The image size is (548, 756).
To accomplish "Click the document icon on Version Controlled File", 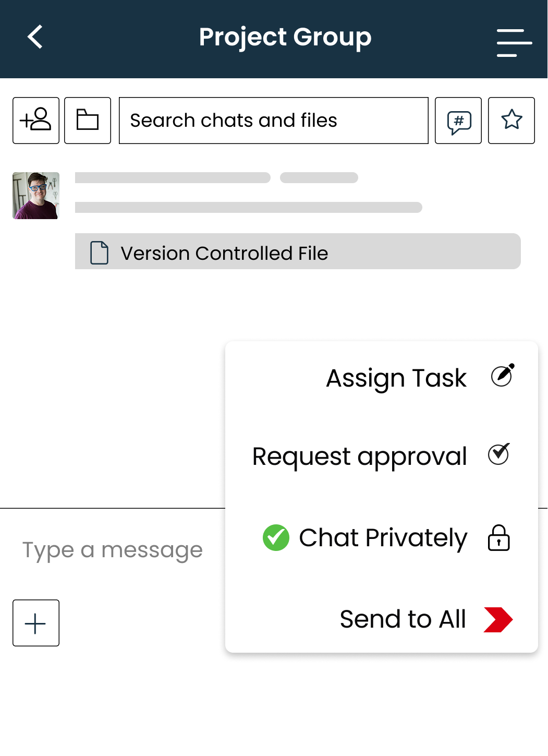I will 99,251.
